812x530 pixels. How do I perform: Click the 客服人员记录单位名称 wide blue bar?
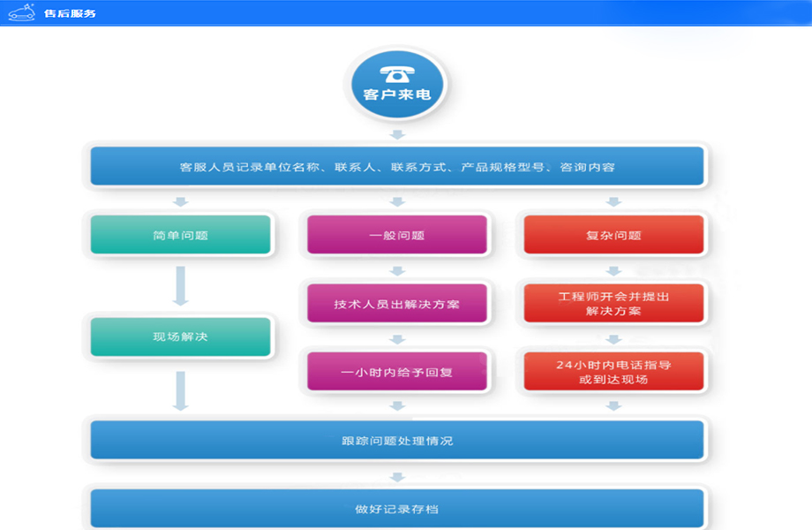(x=397, y=166)
